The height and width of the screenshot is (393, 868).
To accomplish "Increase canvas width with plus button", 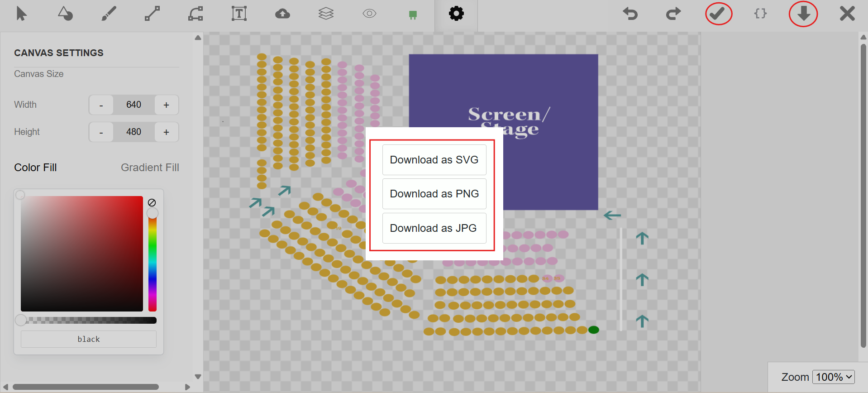I will click(x=167, y=105).
